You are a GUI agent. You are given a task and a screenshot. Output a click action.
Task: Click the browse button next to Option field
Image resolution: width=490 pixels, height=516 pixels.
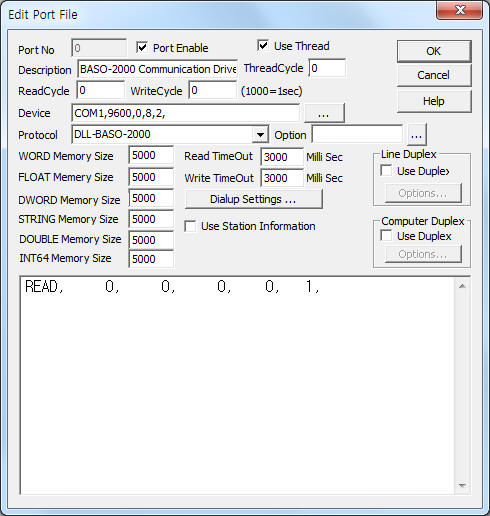[x=416, y=135]
